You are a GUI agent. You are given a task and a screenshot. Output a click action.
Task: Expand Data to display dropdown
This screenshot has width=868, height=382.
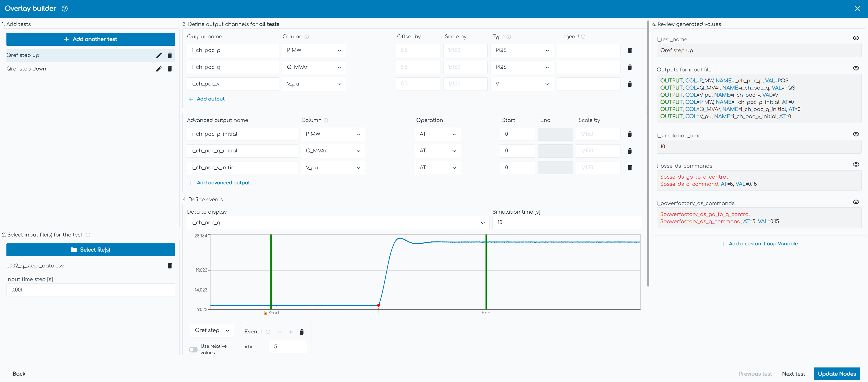(x=338, y=223)
